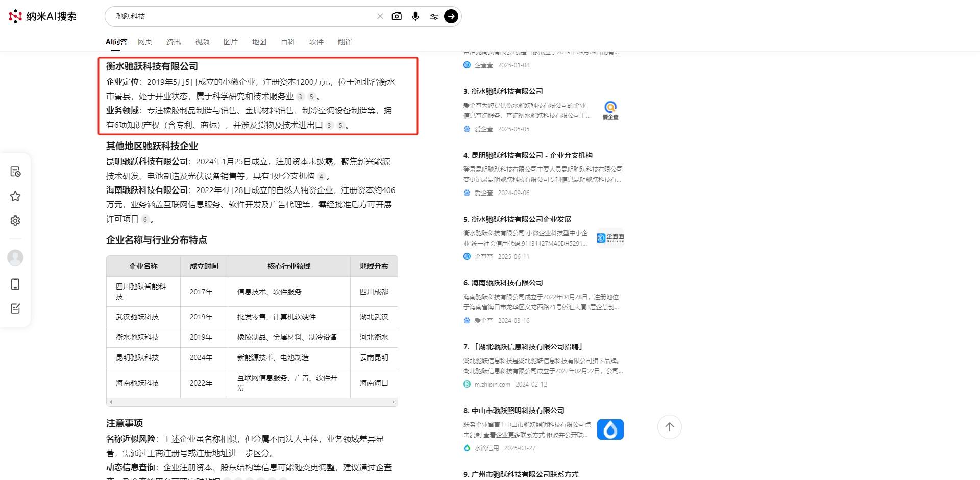Click table scrollbar left arrow
The width and height of the screenshot is (980, 480).
[x=111, y=402]
